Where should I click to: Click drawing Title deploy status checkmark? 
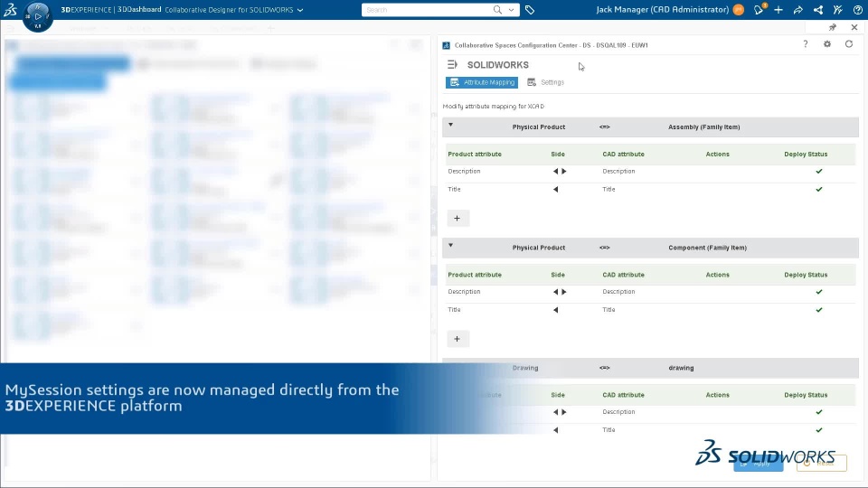click(x=819, y=430)
